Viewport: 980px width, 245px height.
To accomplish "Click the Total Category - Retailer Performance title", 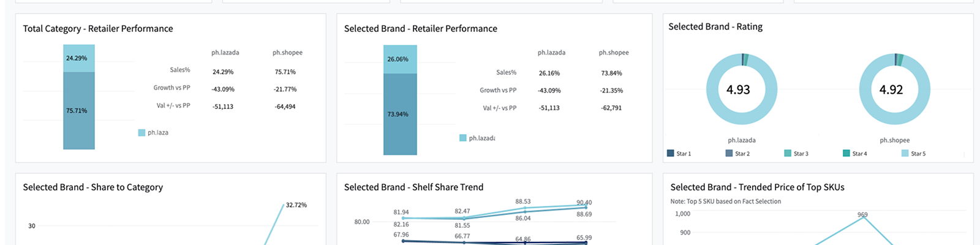I will (98, 29).
